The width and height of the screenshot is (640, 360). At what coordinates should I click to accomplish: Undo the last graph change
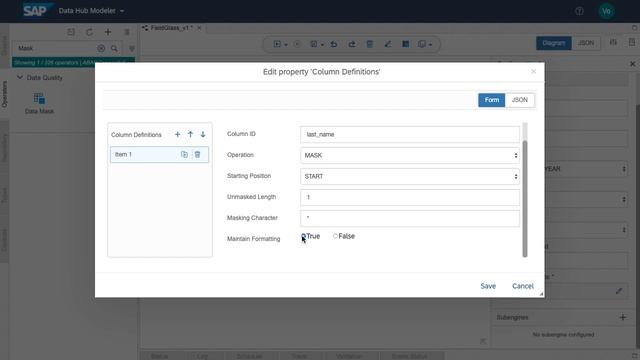coord(334,44)
